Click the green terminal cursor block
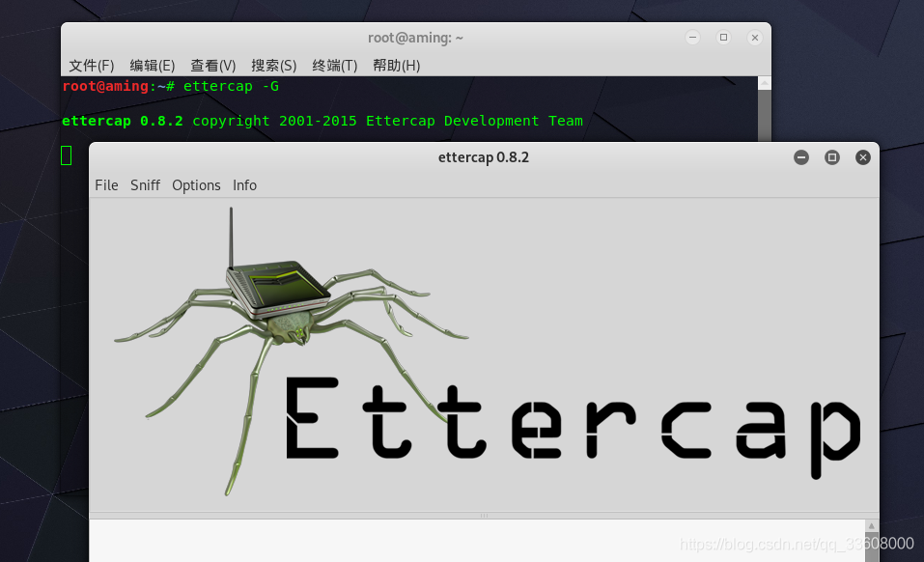Image resolution: width=924 pixels, height=562 pixels. 66,155
